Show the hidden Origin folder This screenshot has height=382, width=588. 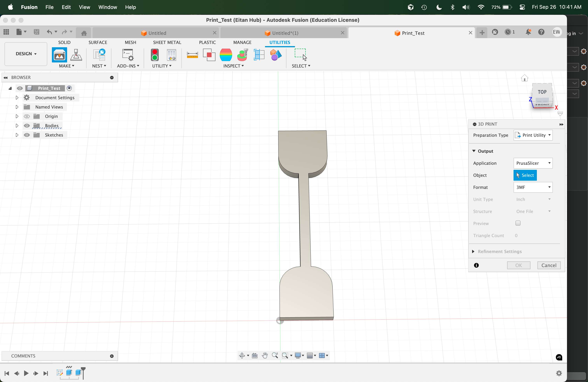[27, 116]
